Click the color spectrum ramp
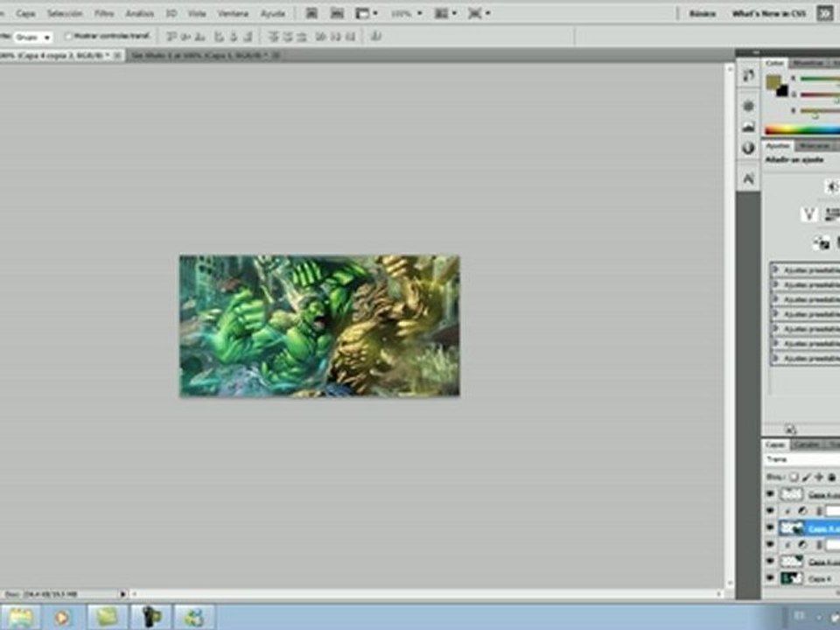This screenshot has height=630, width=840. tap(802, 129)
